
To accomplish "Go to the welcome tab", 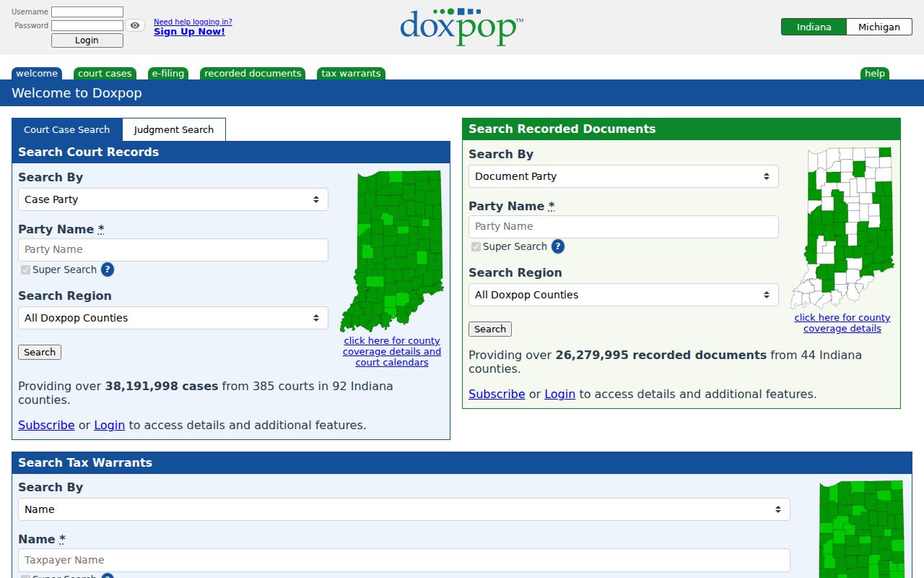I will pos(37,74).
